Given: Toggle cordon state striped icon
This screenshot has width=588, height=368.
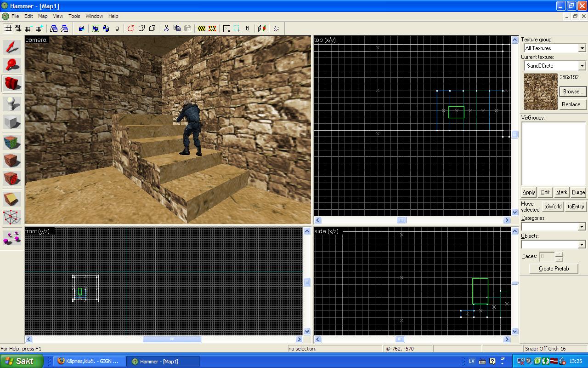Looking at the screenshot, I should pos(202,28).
